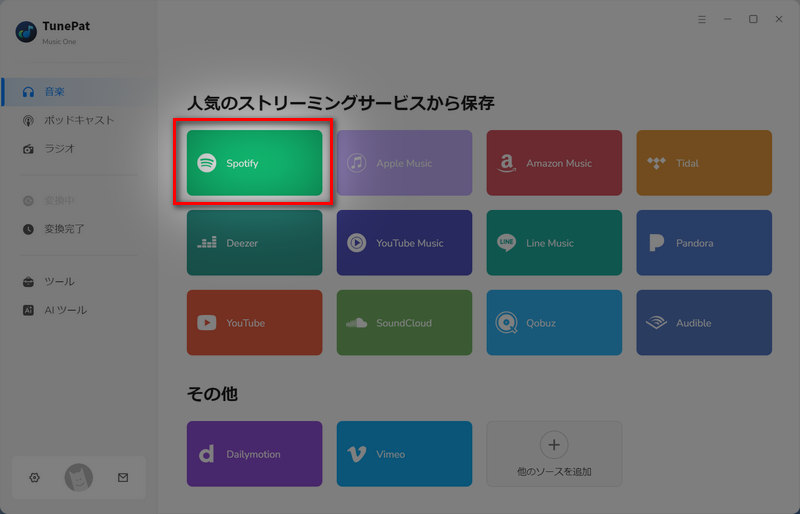Click the Audible label text
This screenshot has width=800, height=514.
click(x=693, y=323)
